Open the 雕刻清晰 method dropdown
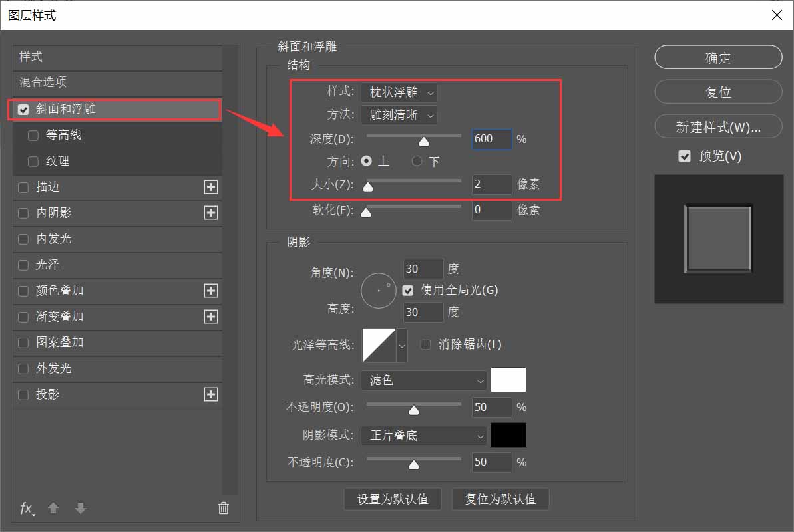 [399, 115]
